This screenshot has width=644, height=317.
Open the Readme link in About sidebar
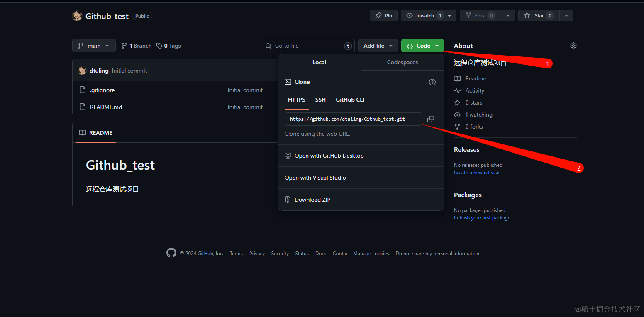point(470,78)
